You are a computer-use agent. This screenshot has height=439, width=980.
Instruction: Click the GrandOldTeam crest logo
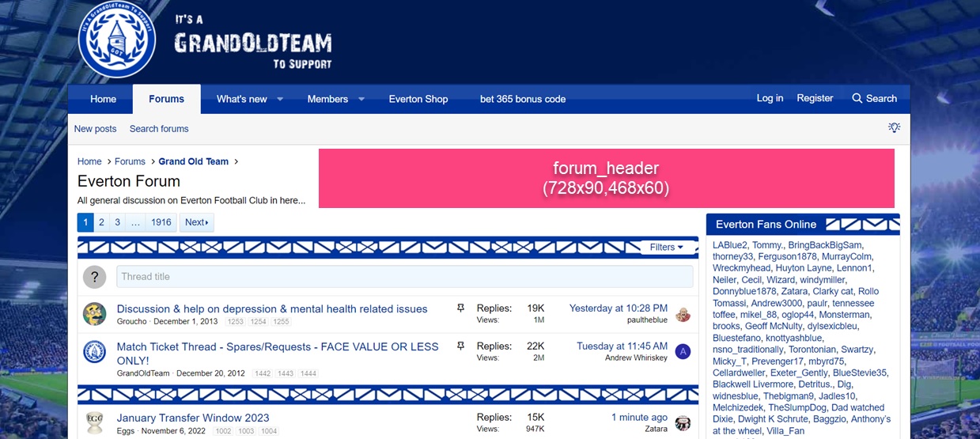pos(117,40)
